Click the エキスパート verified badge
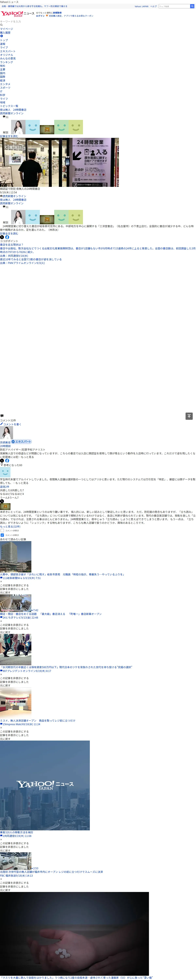Screen dimensions: 196x980 (21, 442)
